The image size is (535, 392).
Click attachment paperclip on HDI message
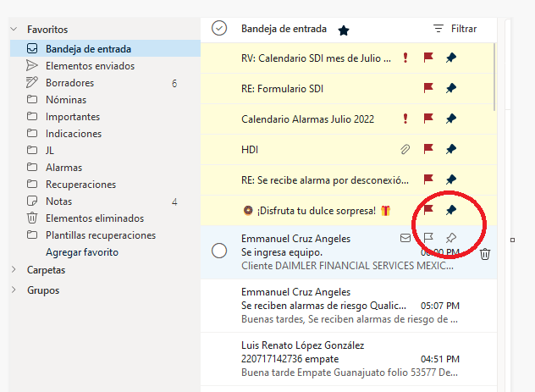(x=405, y=149)
